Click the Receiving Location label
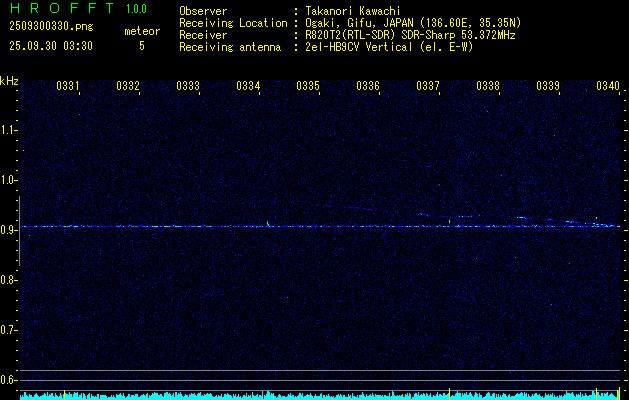Viewport: 629px width, 400px height. coord(233,24)
